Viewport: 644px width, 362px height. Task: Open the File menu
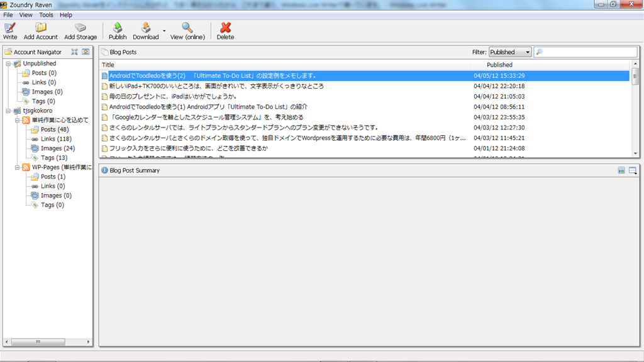pyautogui.click(x=8, y=14)
